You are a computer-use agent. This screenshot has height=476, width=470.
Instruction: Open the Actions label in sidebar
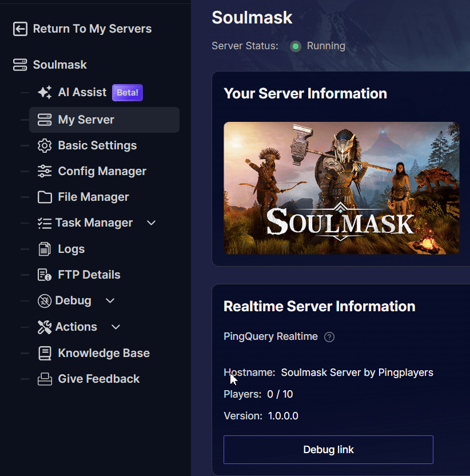tap(76, 327)
